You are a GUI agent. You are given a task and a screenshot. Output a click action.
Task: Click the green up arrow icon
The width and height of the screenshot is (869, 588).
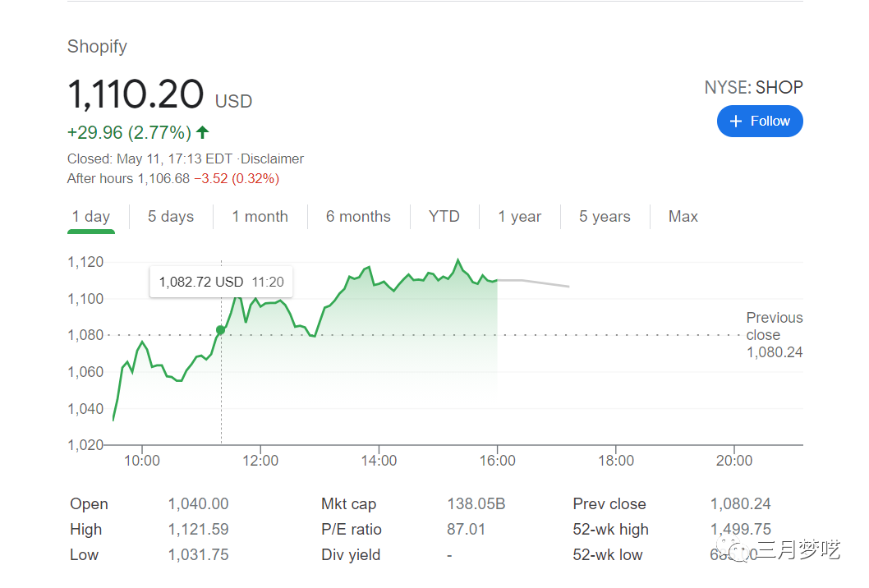coord(203,132)
